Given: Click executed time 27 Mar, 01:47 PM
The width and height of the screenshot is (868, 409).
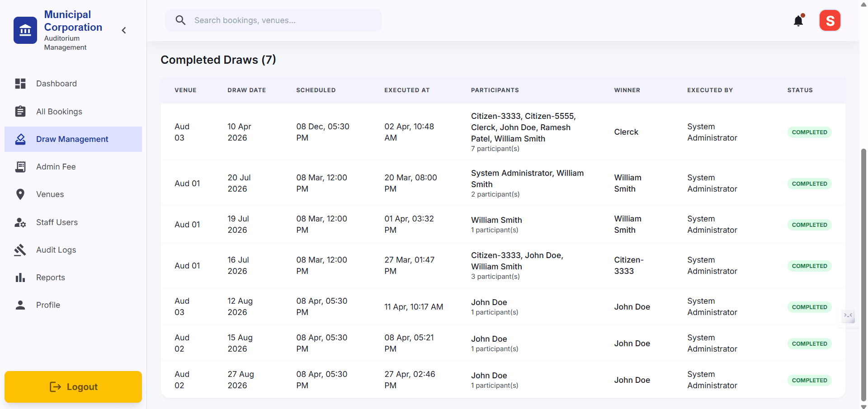Looking at the screenshot, I should [409, 266].
